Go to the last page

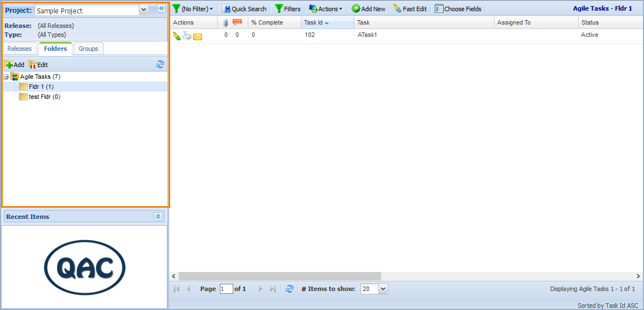(272, 289)
